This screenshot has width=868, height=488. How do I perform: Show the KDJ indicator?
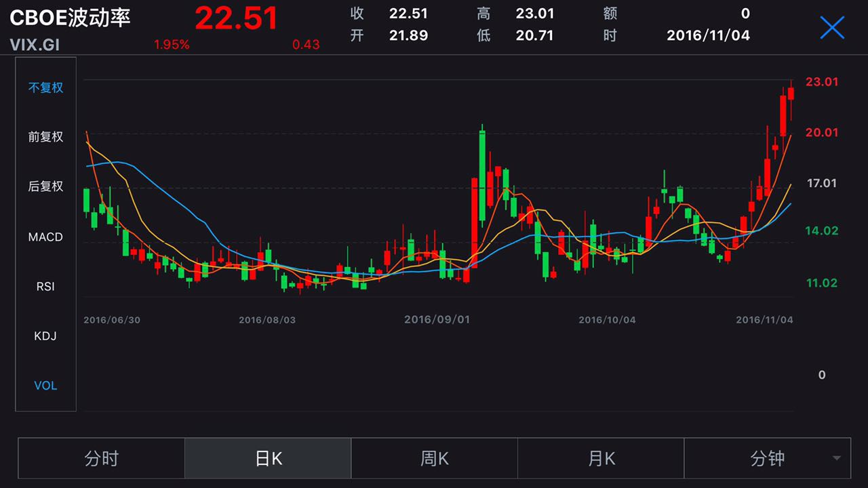[x=45, y=336]
